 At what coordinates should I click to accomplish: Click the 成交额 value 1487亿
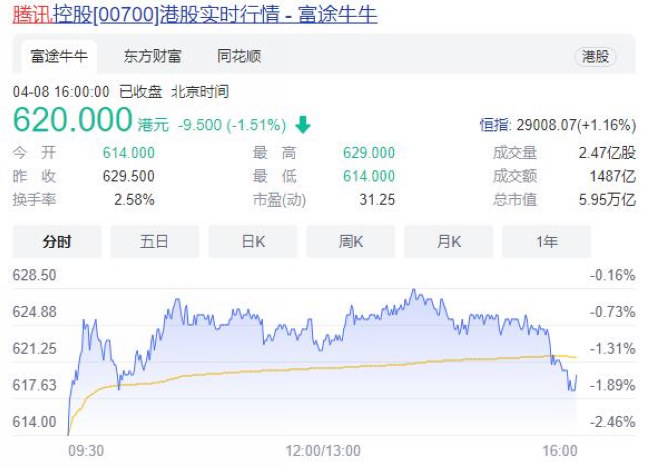pyautogui.click(x=613, y=176)
